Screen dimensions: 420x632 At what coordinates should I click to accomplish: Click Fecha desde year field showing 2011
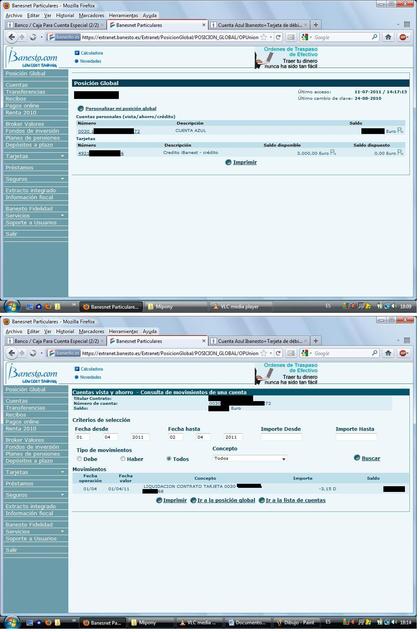coord(139,437)
